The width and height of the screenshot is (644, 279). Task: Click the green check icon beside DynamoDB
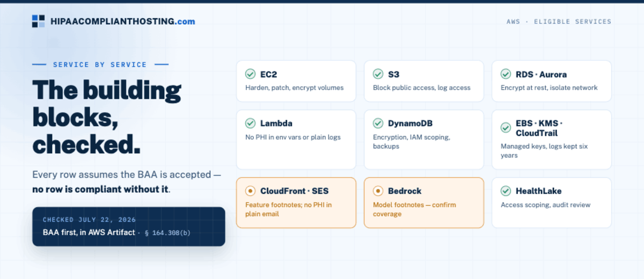point(378,123)
